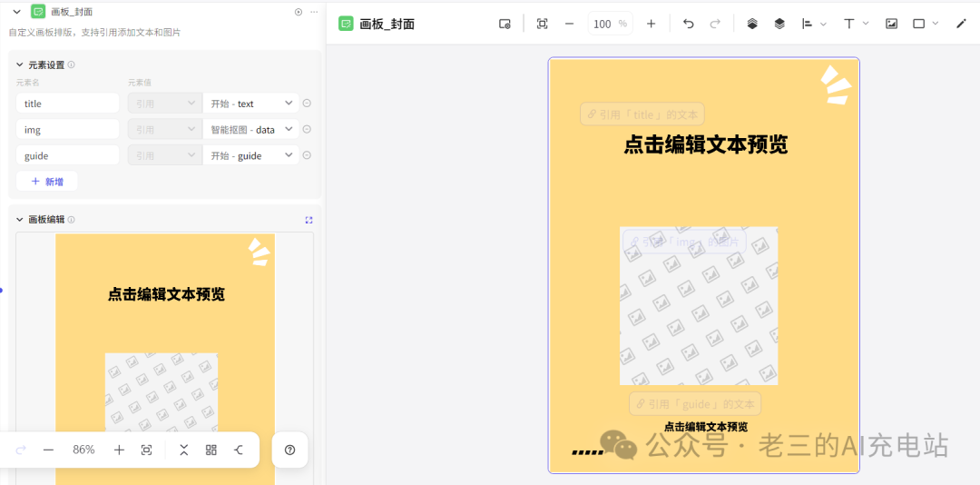The height and width of the screenshot is (485, 980).
Task: Click the grid layout icon in bottom bar
Action: point(211,450)
